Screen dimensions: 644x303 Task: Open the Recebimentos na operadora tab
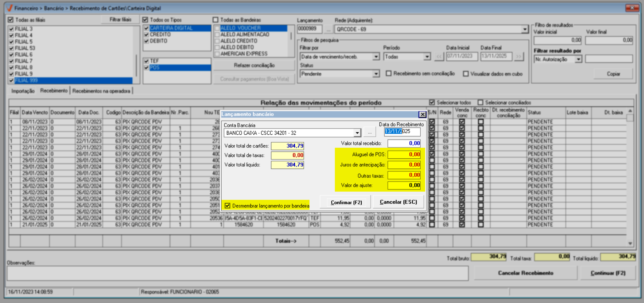click(x=101, y=91)
